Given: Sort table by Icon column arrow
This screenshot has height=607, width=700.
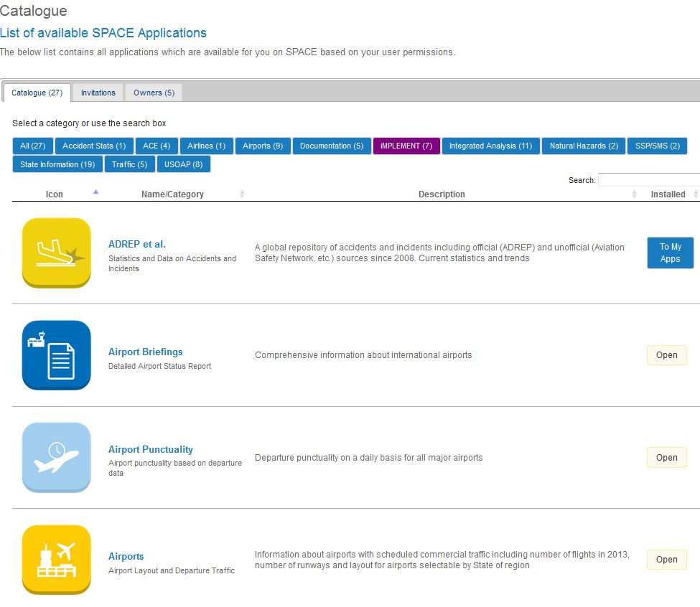Looking at the screenshot, I should [x=95, y=192].
